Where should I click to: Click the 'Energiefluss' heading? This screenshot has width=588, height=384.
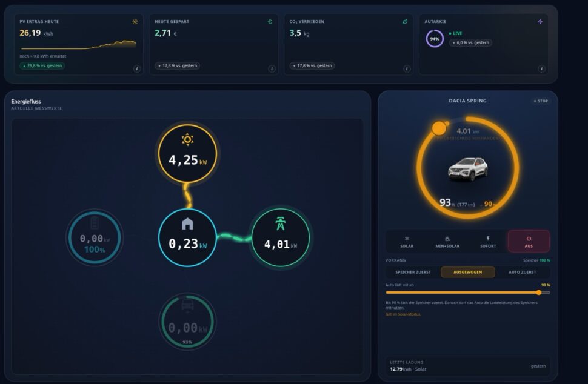26,101
